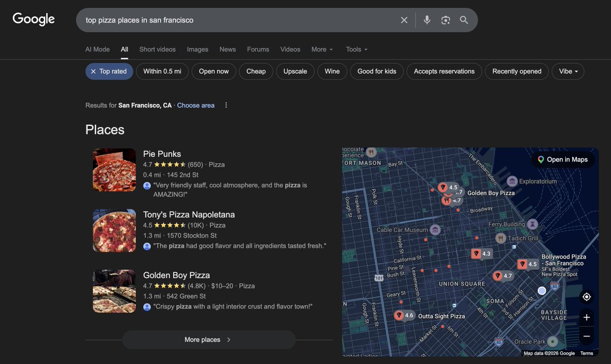Toggle the Wine filter chip
This screenshot has height=364, width=611.
pos(332,71)
